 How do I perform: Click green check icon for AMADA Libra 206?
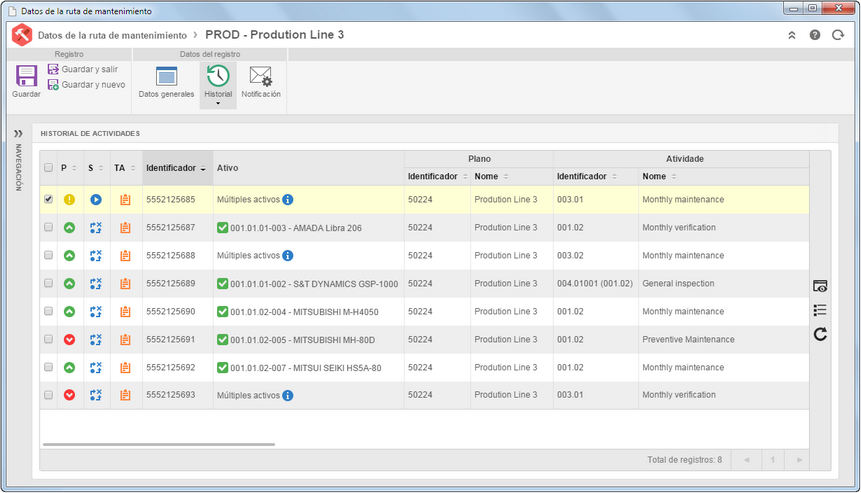coord(222,227)
